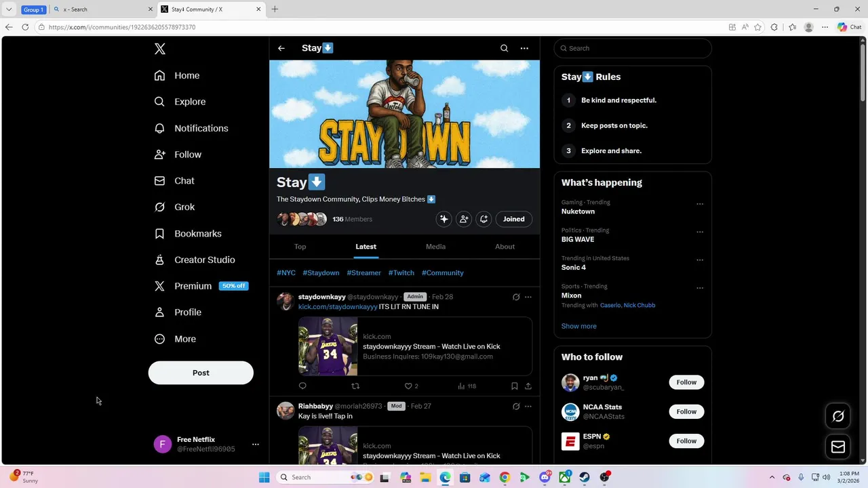Open the Windows Start menu
This screenshot has width=868, height=488.
click(x=264, y=477)
